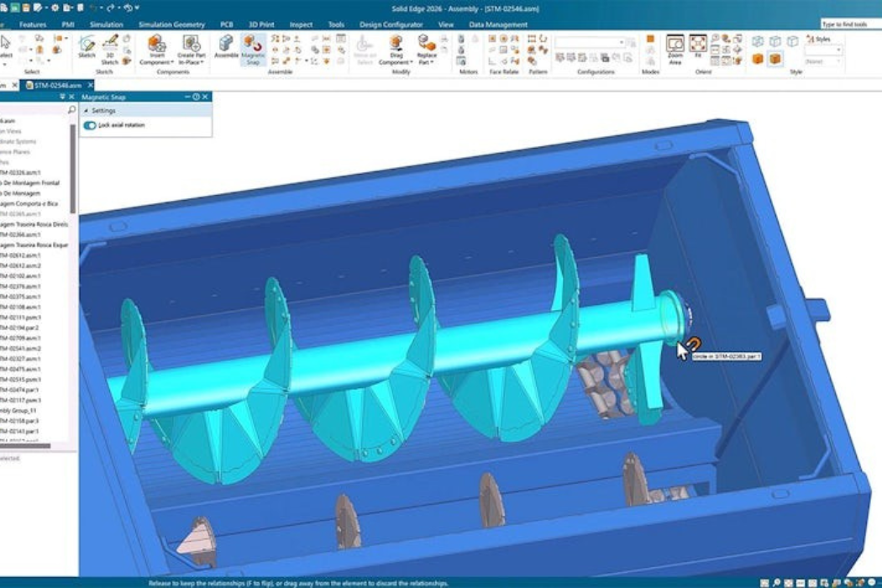Open the Styles dropdown box
The image size is (882, 588).
(823, 50)
